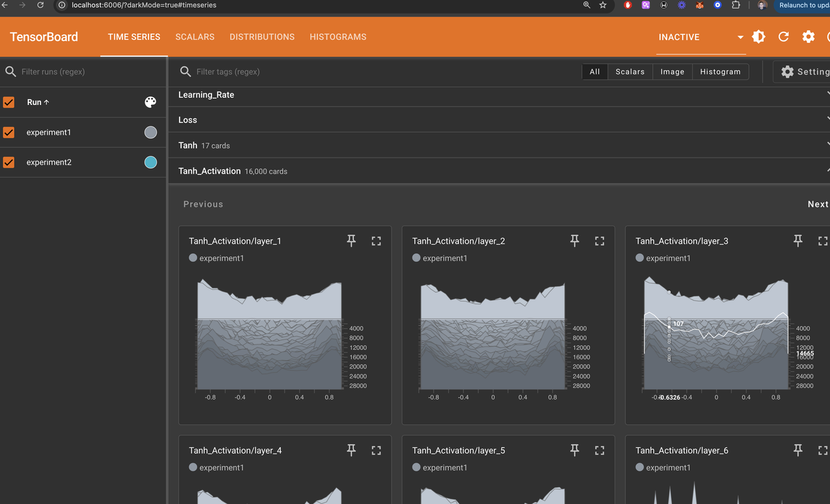
Task: Expand the Tanh group with 17 cards
Action: 499,145
